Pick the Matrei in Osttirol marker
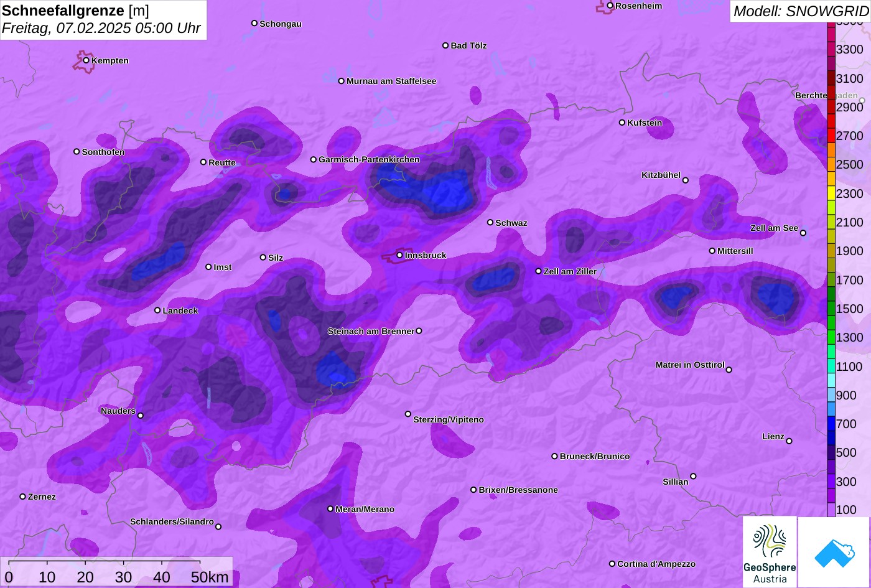This screenshot has width=871, height=588. point(729,370)
